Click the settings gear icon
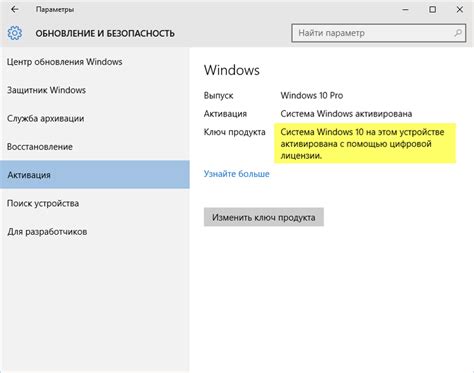Viewport: 474px width, 373px height. [x=15, y=33]
